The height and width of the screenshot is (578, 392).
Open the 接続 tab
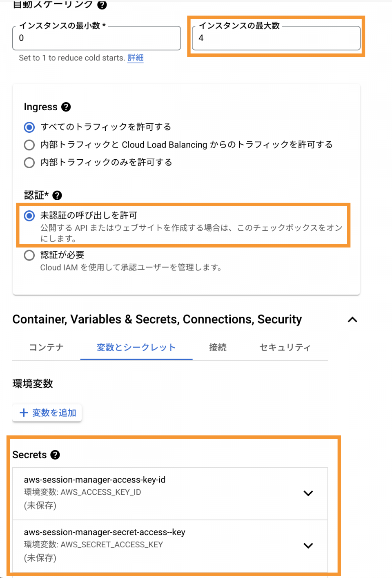tap(218, 348)
